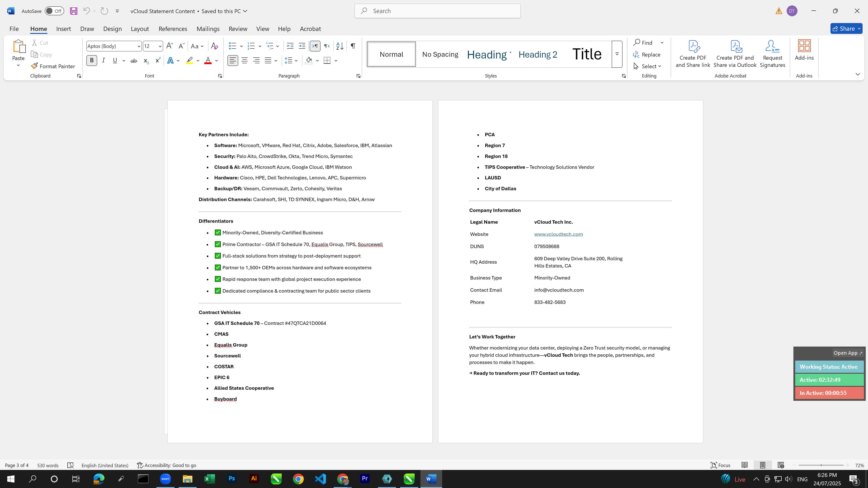Viewport: 868px width, 488px height.
Task: Toggle Bold formatting
Action: [x=92, y=61]
